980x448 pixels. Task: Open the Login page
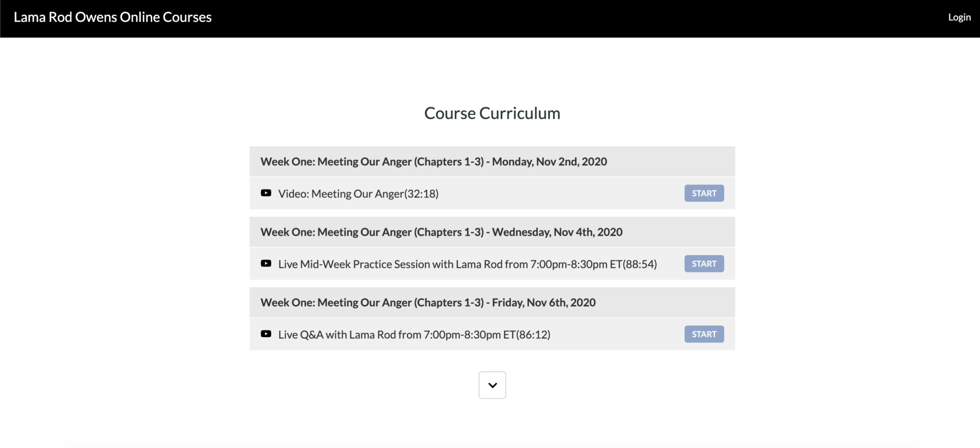pyautogui.click(x=959, y=17)
